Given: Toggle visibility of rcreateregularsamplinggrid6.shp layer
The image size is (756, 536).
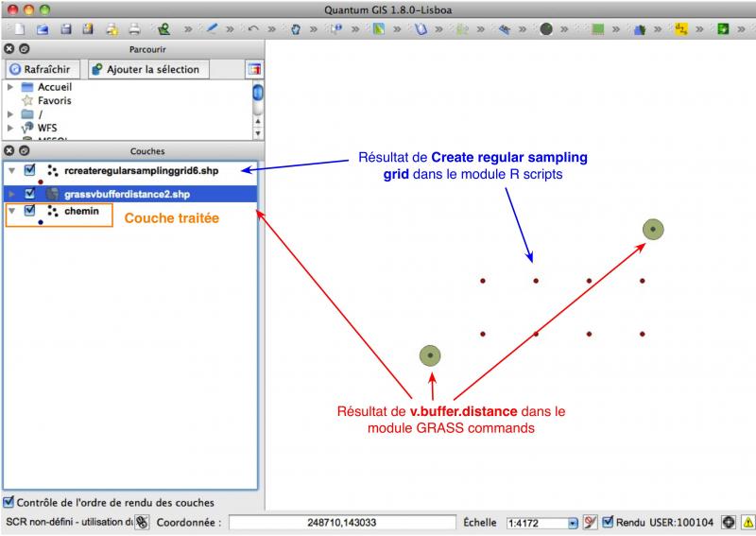Looking at the screenshot, I should (30, 171).
